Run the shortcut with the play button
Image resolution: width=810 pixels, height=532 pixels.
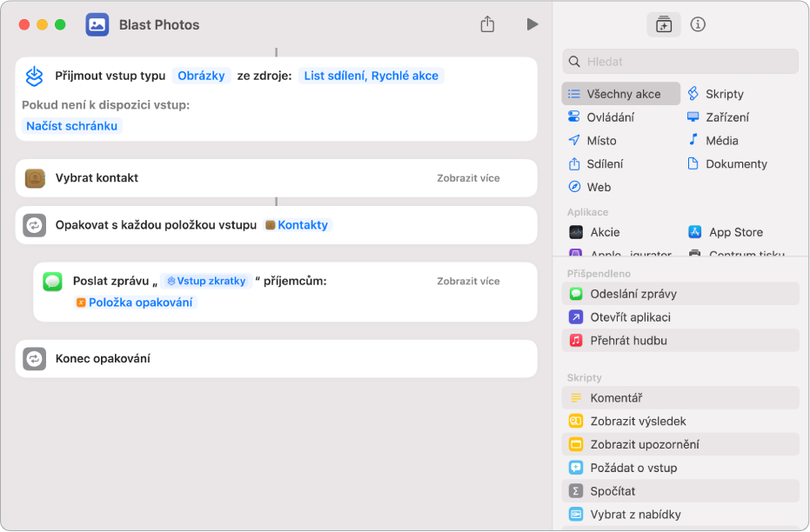[x=532, y=24]
